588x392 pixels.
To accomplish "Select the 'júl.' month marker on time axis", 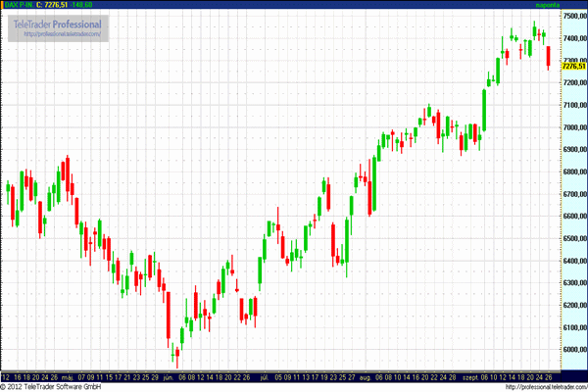I will [263, 375].
